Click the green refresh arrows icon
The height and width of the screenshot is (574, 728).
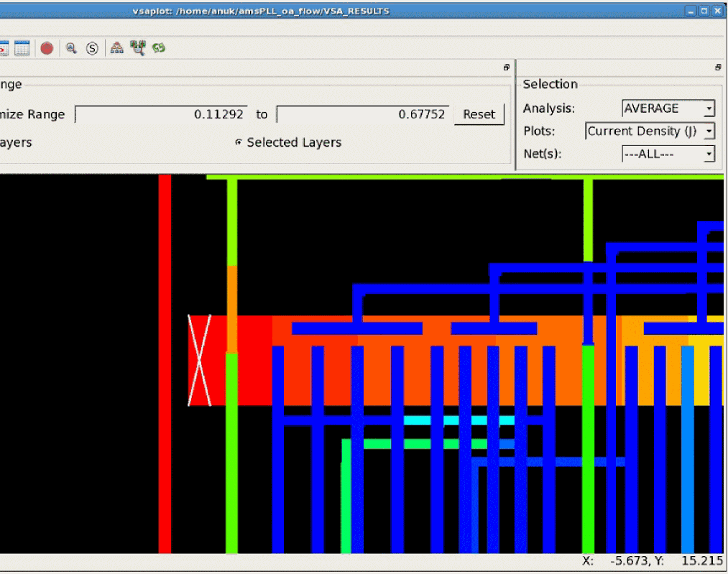coord(158,48)
